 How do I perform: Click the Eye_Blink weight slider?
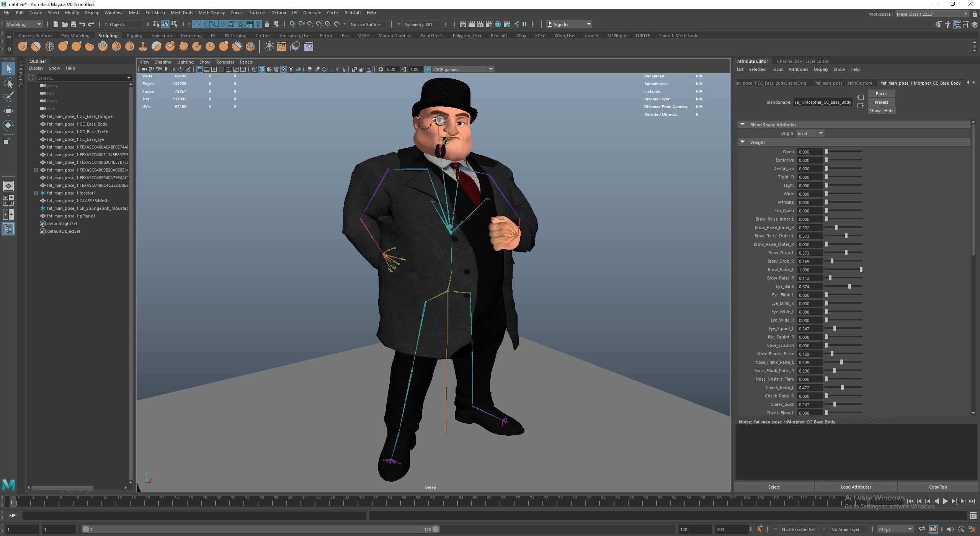[x=849, y=286]
